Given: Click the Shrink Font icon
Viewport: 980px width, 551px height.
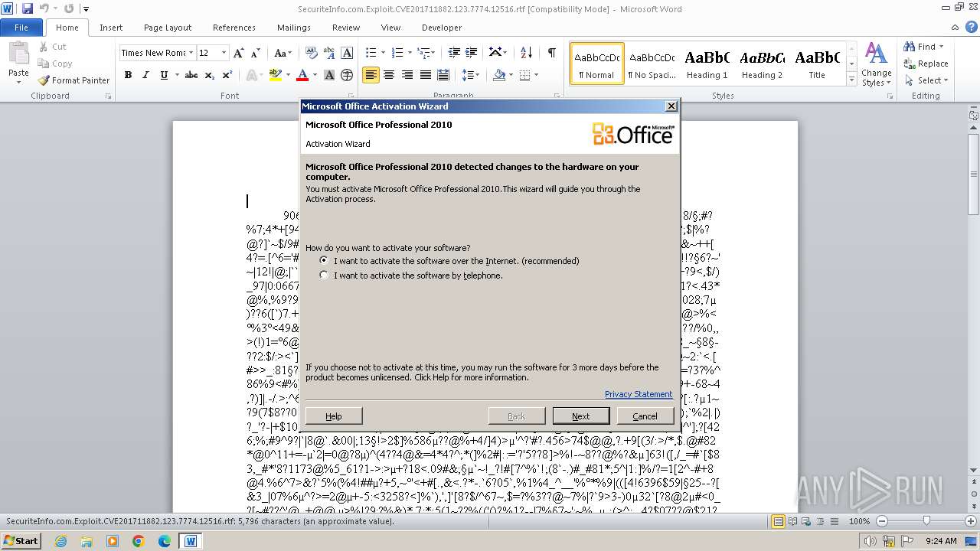Looking at the screenshot, I should [x=256, y=53].
